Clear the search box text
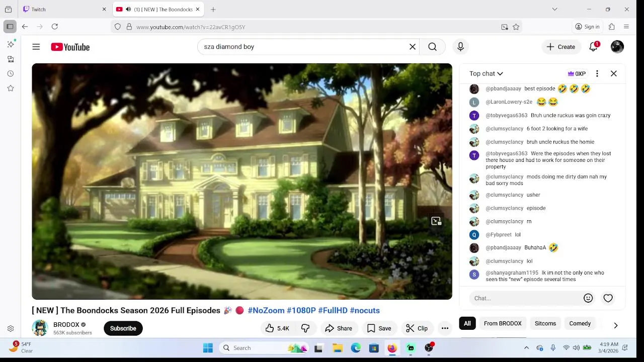This screenshot has width=644, height=362. point(413,47)
